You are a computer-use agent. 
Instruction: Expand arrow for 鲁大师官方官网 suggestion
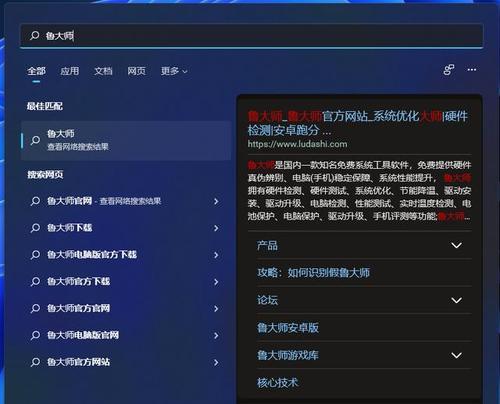pos(216,309)
